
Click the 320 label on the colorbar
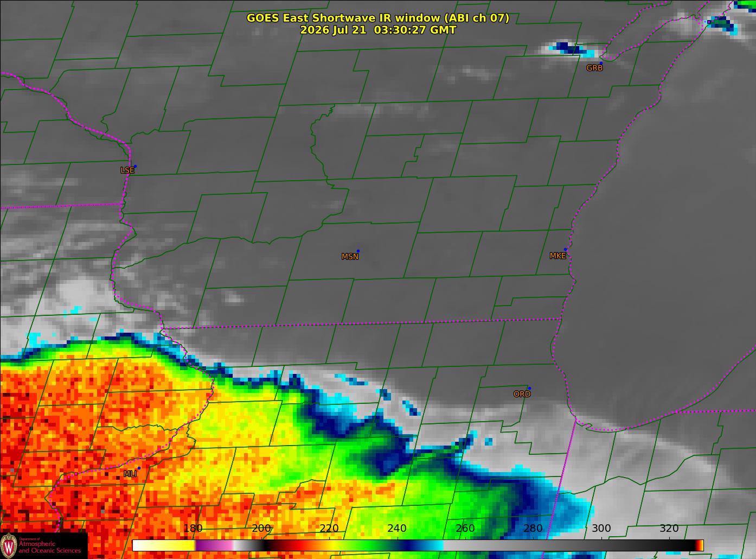(669, 529)
